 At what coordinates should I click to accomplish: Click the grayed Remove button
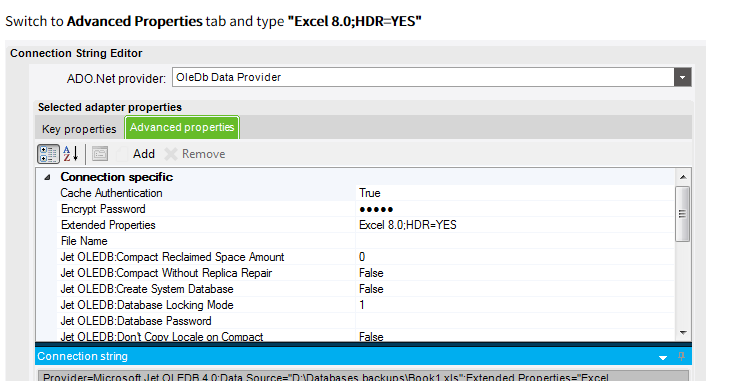pos(195,154)
